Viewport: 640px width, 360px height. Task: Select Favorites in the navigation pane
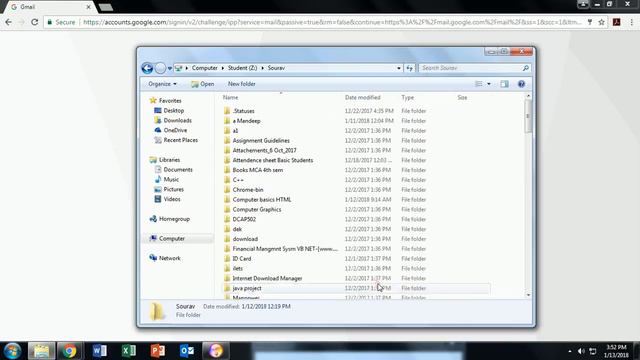click(166, 100)
